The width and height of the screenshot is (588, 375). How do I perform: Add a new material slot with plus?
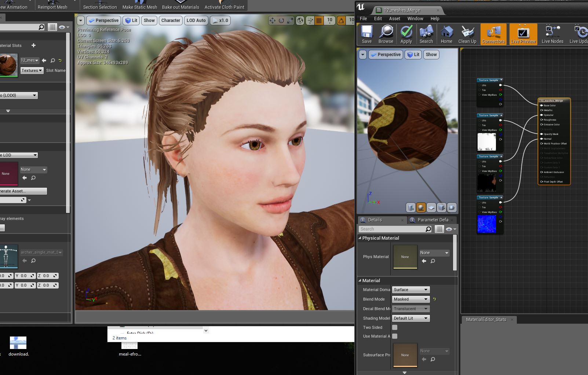pos(33,45)
